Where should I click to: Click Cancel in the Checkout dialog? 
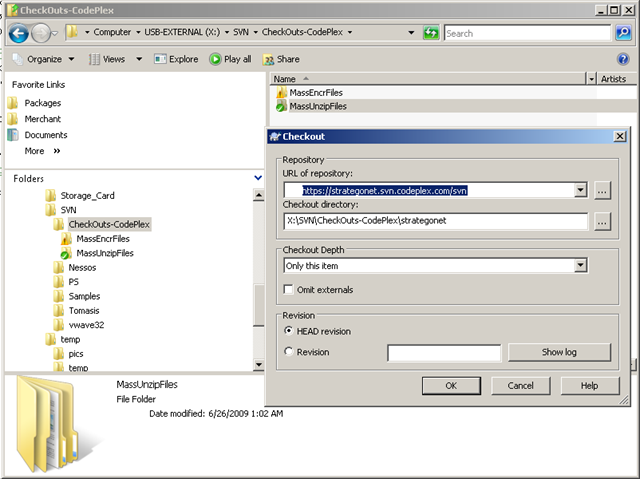tap(520, 386)
